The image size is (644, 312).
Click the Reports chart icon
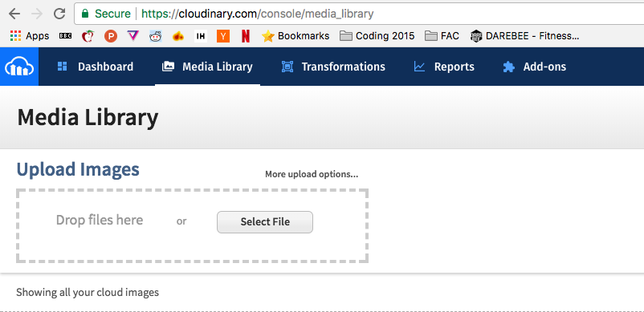419,67
